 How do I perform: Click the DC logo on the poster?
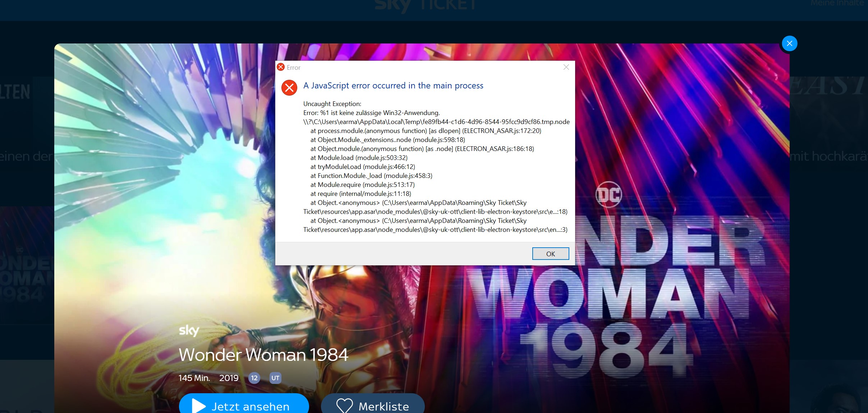click(609, 194)
